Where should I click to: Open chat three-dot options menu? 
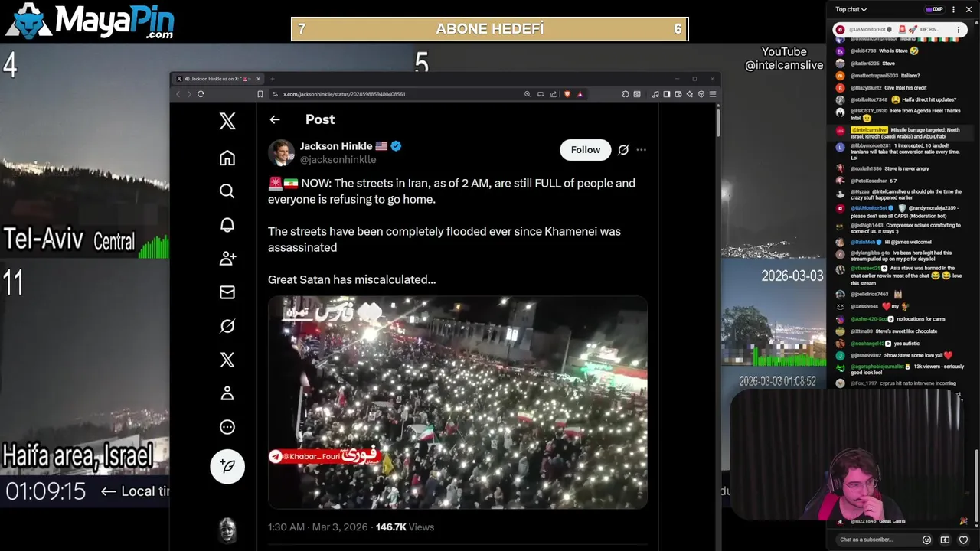[953, 9]
